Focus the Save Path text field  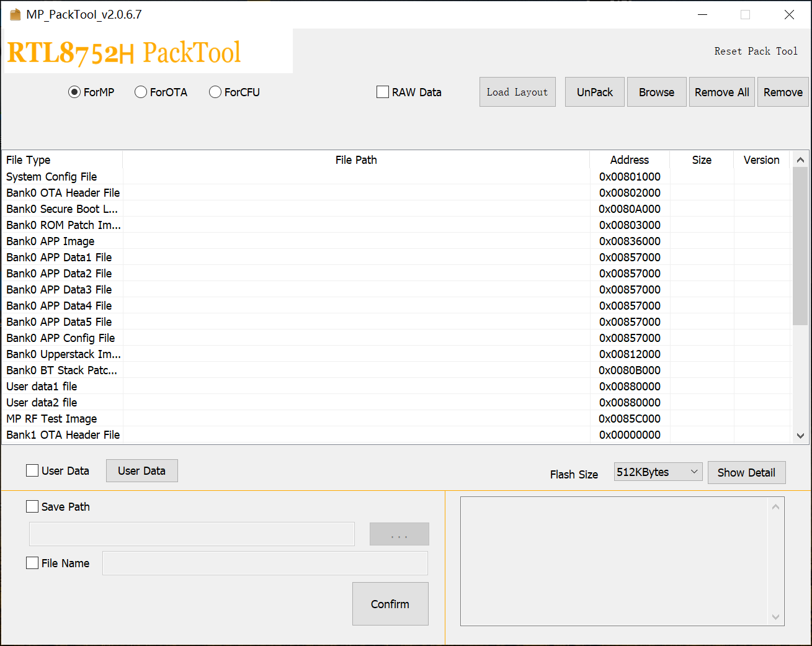pos(192,534)
